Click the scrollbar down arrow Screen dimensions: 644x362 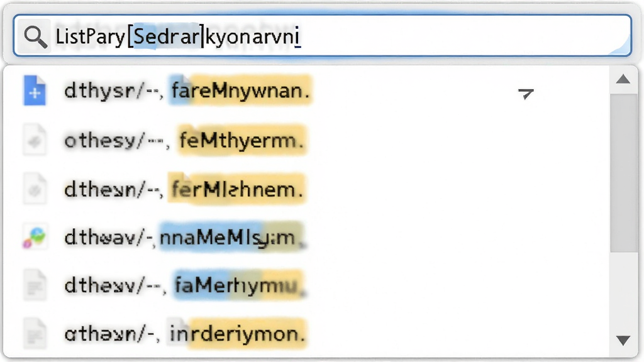623,340
